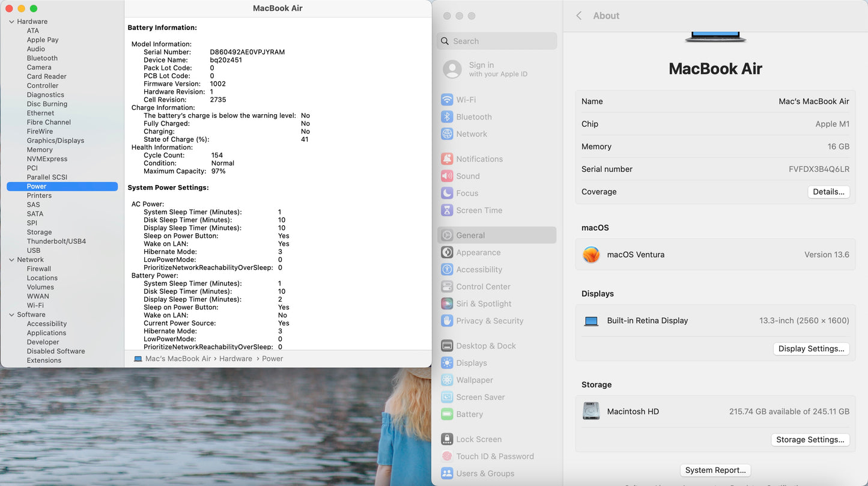
Task: Select Storage in System Report sidebar
Action: pos(39,232)
